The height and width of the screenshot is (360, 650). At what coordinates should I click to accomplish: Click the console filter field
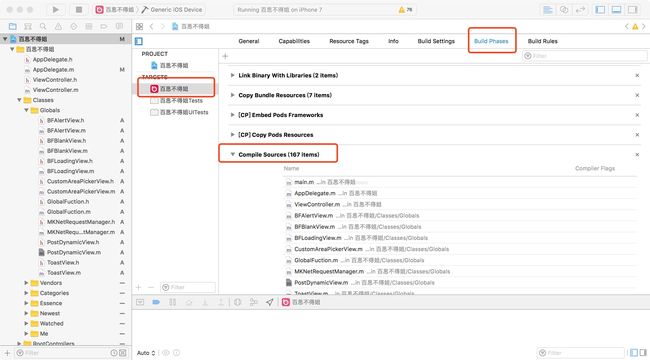[x=580, y=353]
